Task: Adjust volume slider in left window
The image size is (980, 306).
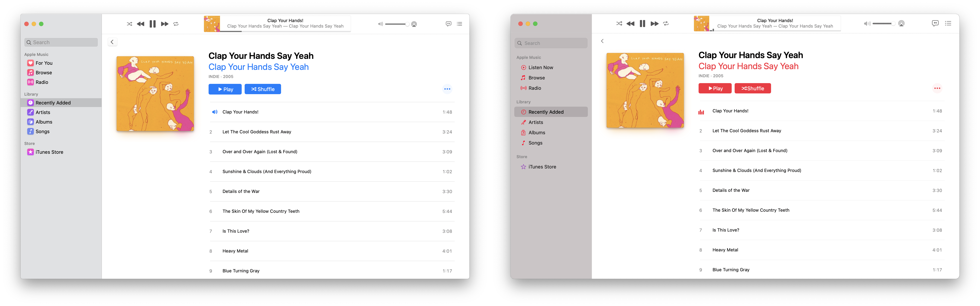Action: 397,24
